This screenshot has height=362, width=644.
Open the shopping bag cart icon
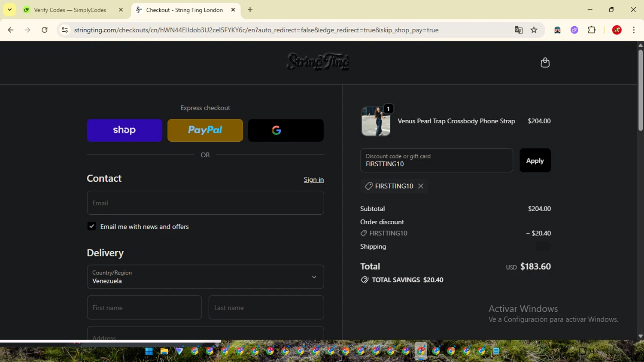tap(545, 63)
